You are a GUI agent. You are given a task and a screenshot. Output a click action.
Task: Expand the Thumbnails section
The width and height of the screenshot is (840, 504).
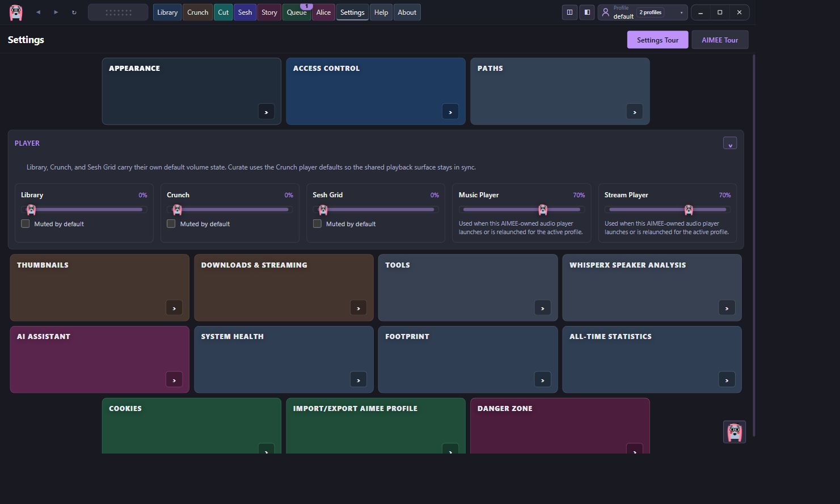[x=174, y=308]
